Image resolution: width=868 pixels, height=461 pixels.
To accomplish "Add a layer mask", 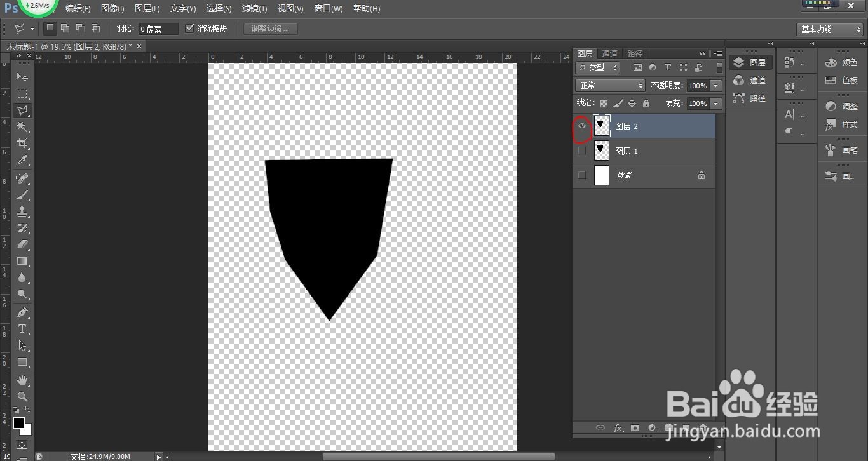I will click(x=635, y=428).
